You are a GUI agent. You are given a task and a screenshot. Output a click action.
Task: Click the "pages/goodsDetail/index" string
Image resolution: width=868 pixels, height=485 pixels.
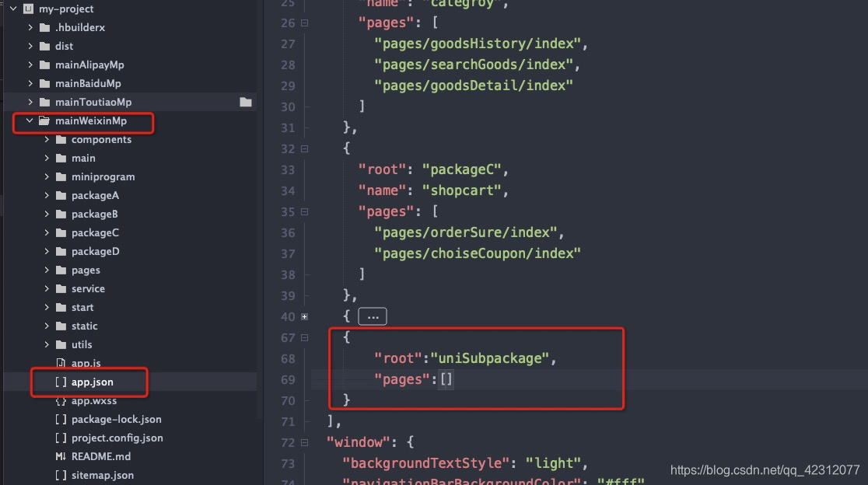pos(474,85)
